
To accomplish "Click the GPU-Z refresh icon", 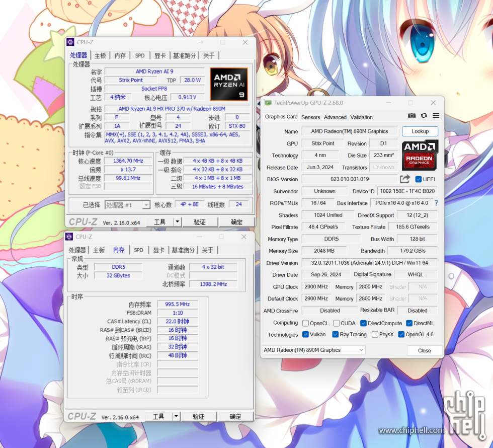I will tap(424, 115).
